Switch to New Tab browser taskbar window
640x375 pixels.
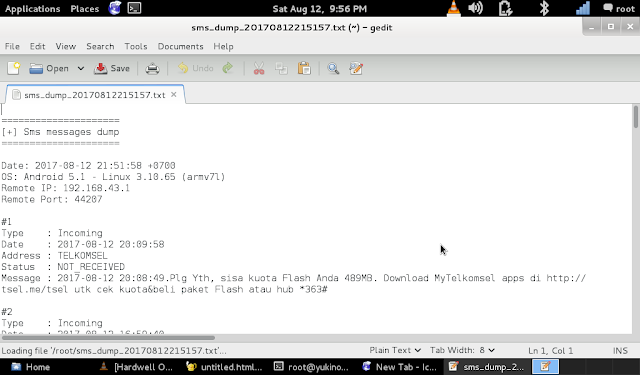(400, 367)
